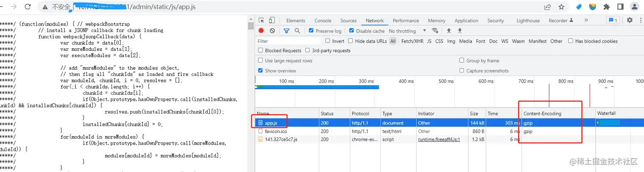Activate the inspect element picker tool
This screenshot has width=644, height=172.
[262, 20]
